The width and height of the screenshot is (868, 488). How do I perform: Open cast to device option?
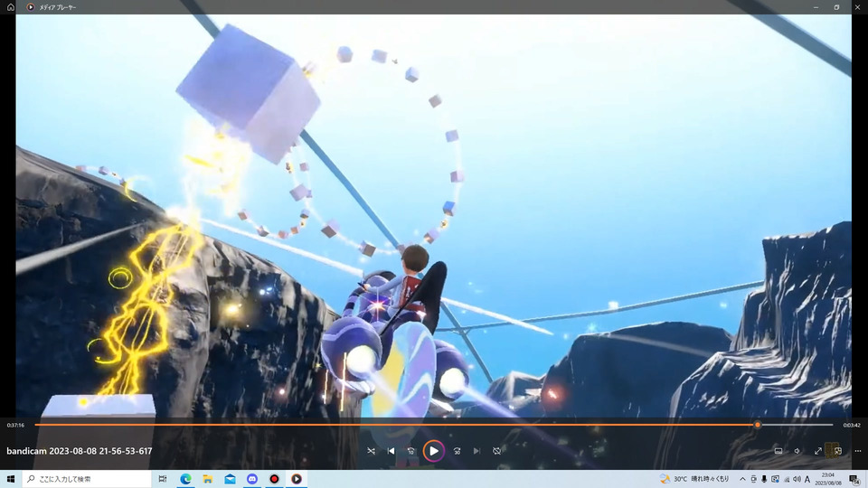click(x=778, y=451)
